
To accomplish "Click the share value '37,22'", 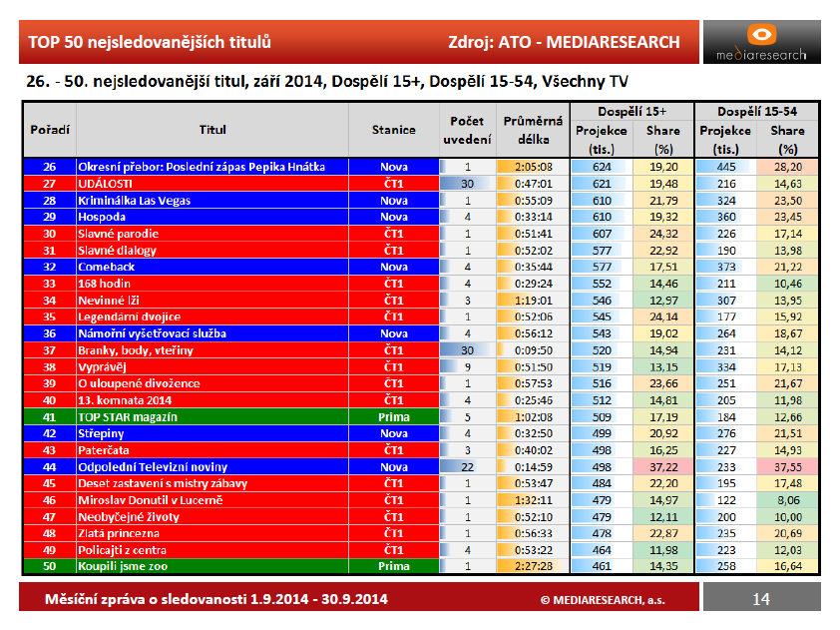I will pyautogui.click(x=663, y=466).
